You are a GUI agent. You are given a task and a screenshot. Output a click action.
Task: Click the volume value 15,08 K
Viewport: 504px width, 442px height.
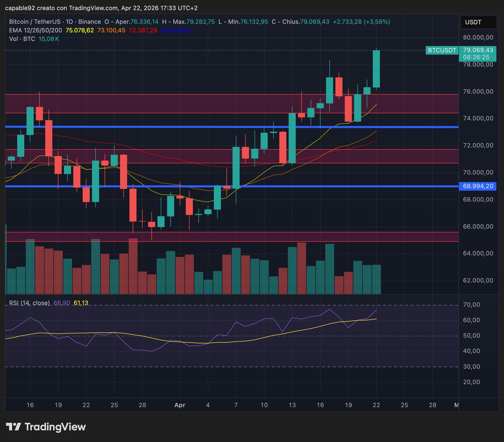coord(49,39)
